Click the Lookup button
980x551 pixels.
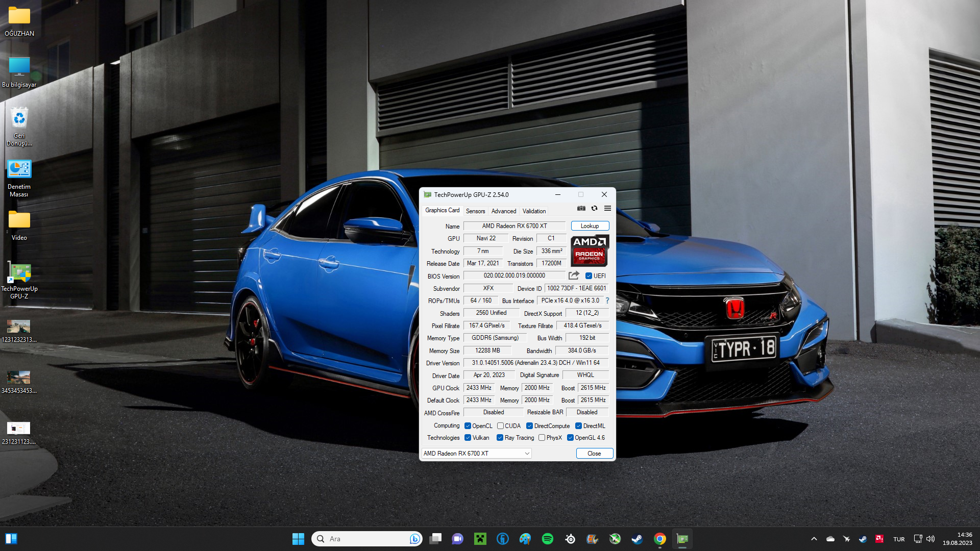coord(590,226)
